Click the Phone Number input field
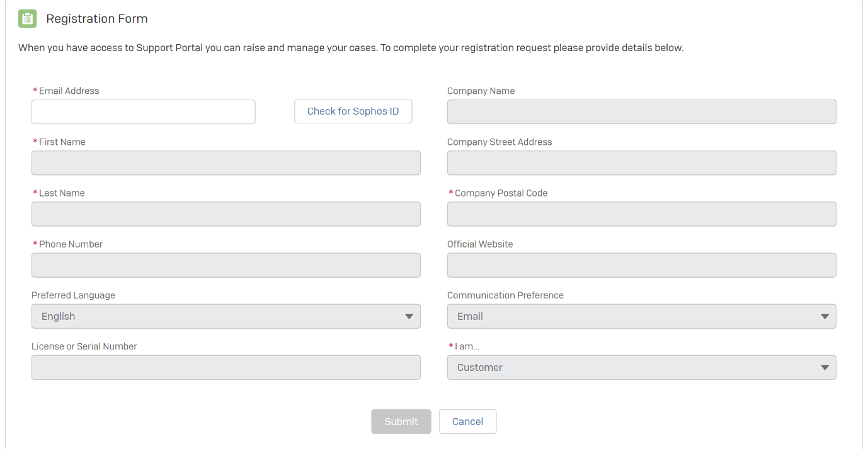 (x=226, y=264)
